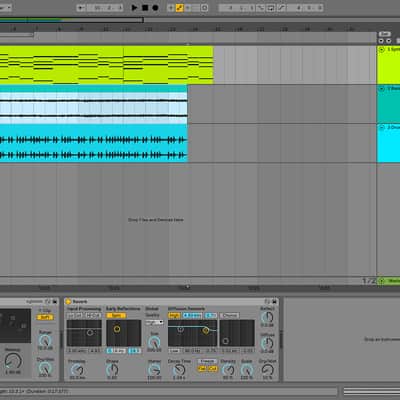Viewport: 400px width, 400px height.
Task: Click the left device's save preset icon
Action: (x=55, y=302)
